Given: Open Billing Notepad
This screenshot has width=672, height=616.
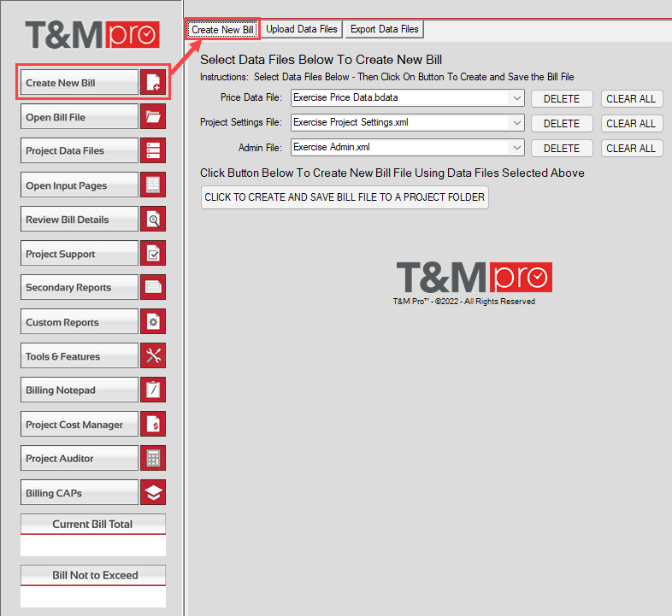Looking at the screenshot, I should [80, 390].
